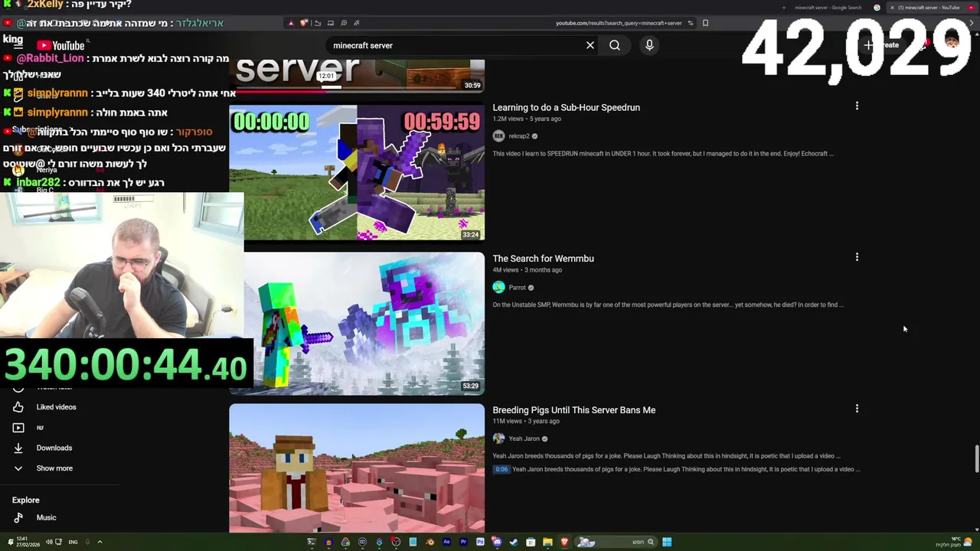Open 'Learning to do a Sub-Hour Speedrun' title
This screenshot has height=551, width=980.
[x=567, y=107]
